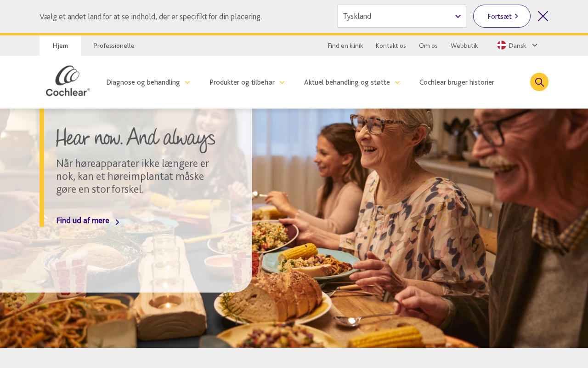The width and height of the screenshot is (588, 368).
Task: Open Find en klinik link
Action: coord(345,46)
